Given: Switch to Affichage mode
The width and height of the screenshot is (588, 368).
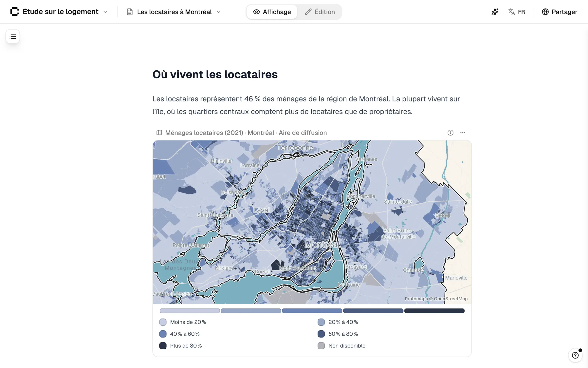Looking at the screenshot, I should [272, 12].
